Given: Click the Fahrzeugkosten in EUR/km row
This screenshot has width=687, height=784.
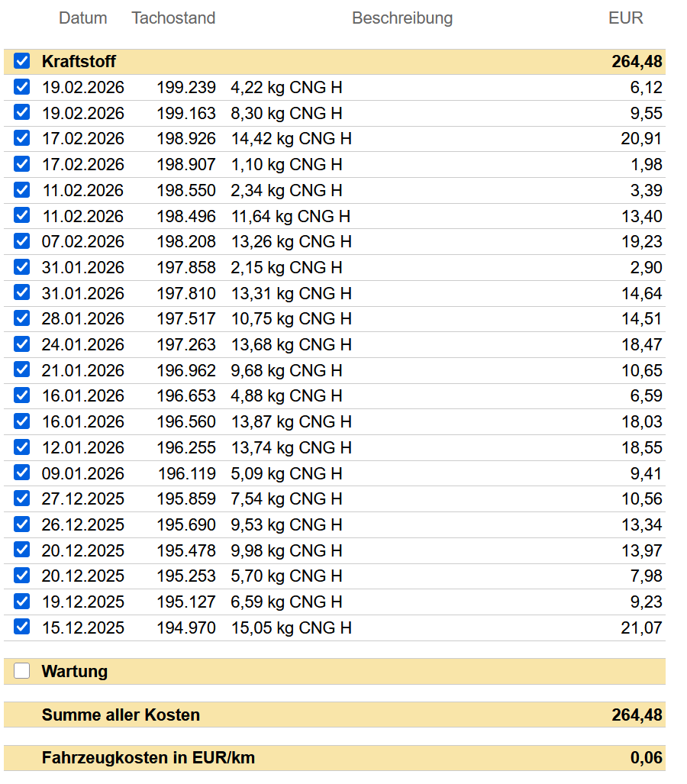Looking at the screenshot, I should [334, 757].
